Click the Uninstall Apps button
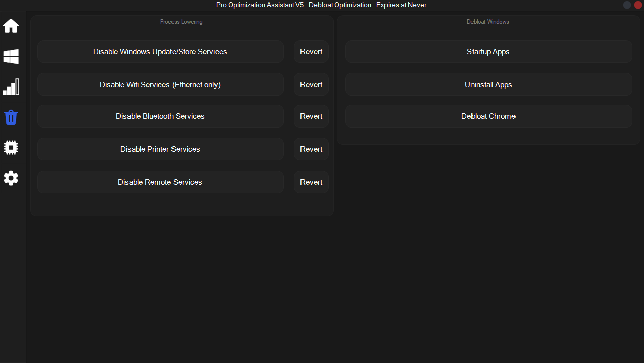The image size is (644, 363). click(488, 85)
